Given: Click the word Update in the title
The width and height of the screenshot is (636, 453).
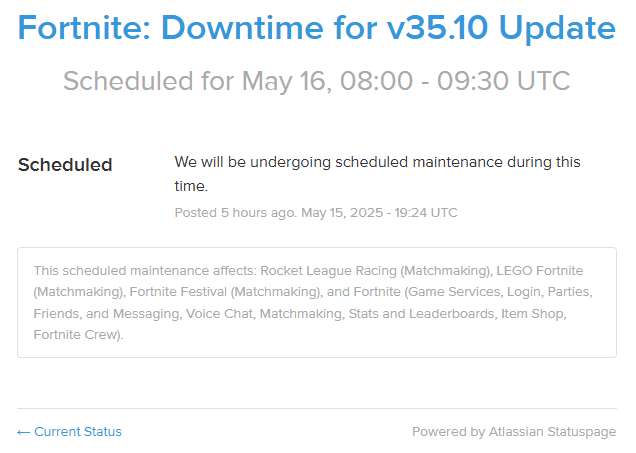Looking at the screenshot, I should pos(557,28).
